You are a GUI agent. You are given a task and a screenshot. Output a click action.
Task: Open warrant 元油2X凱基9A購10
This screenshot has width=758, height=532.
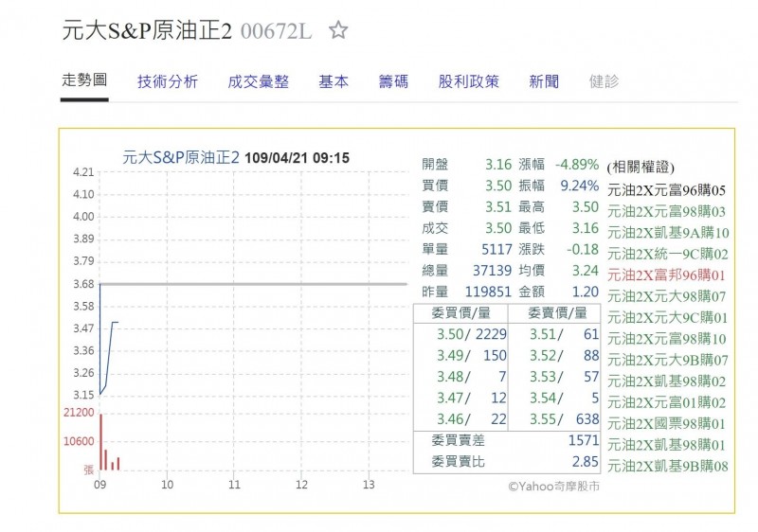pos(668,233)
